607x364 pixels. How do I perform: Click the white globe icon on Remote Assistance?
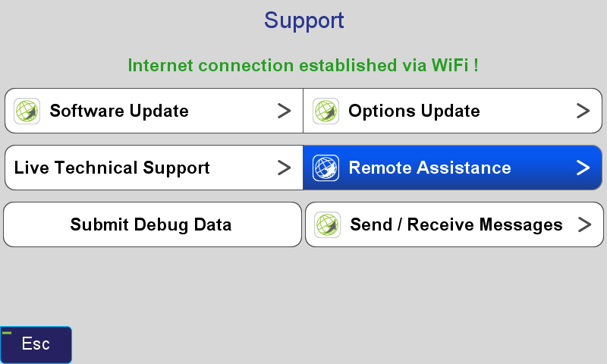tap(326, 168)
